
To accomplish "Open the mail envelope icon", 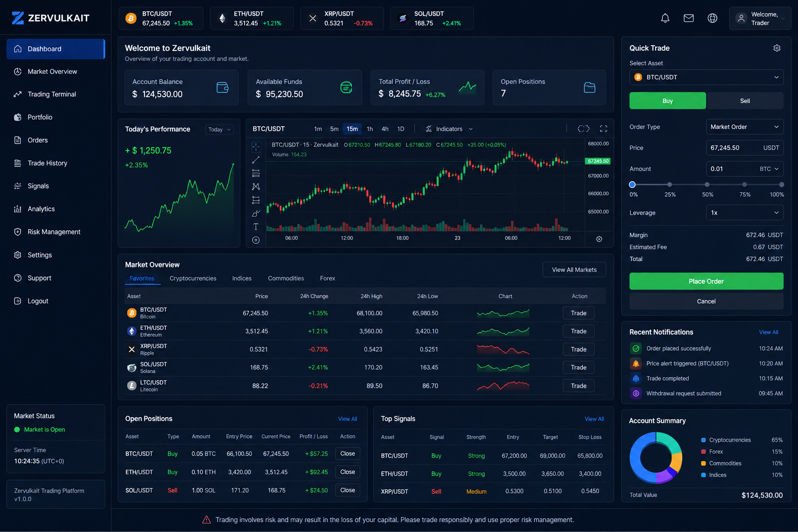I will (689, 18).
